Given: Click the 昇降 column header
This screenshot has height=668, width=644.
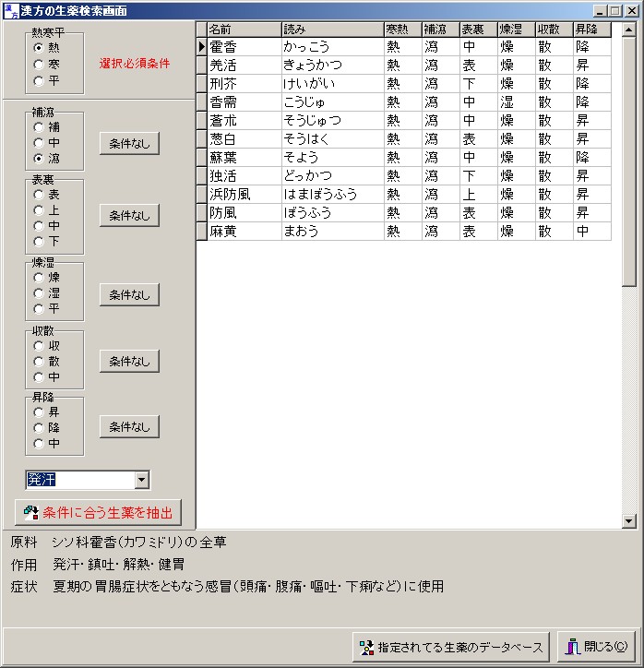Looking at the screenshot, I should tap(592, 30).
